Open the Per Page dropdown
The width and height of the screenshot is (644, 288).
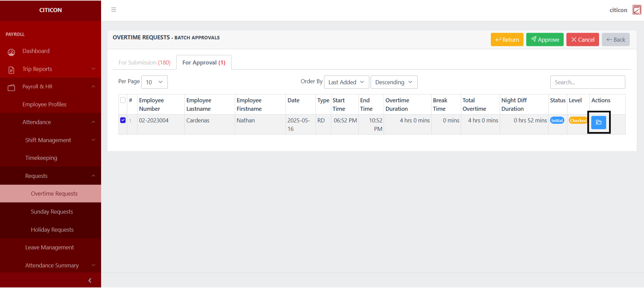154,82
